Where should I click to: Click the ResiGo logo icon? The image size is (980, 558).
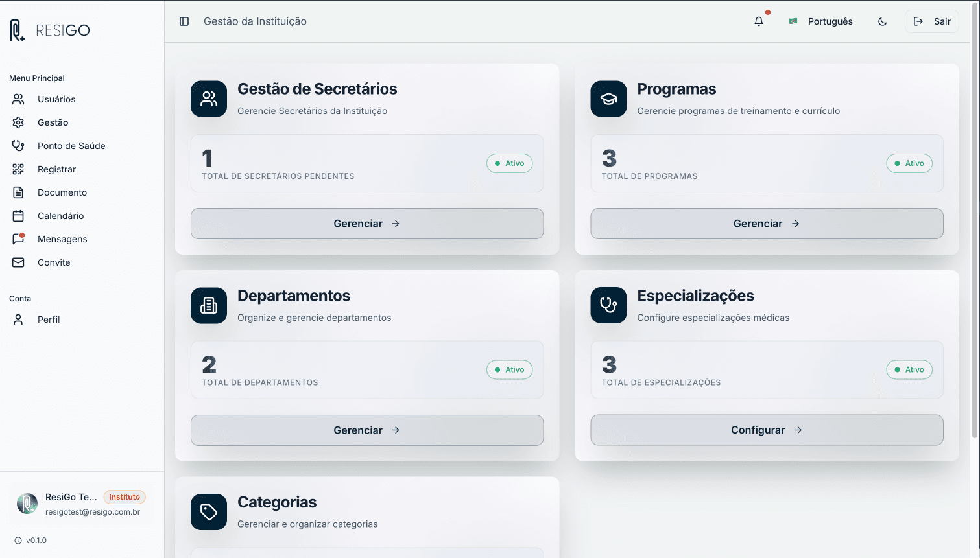[x=17, y=30]
